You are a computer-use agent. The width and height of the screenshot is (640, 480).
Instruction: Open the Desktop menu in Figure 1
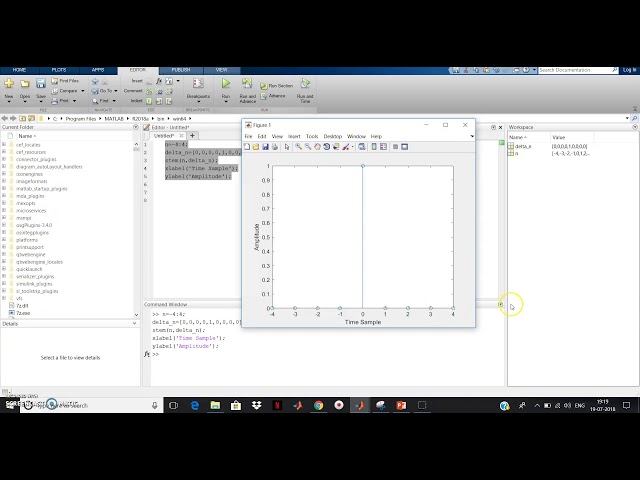point(333,136)
